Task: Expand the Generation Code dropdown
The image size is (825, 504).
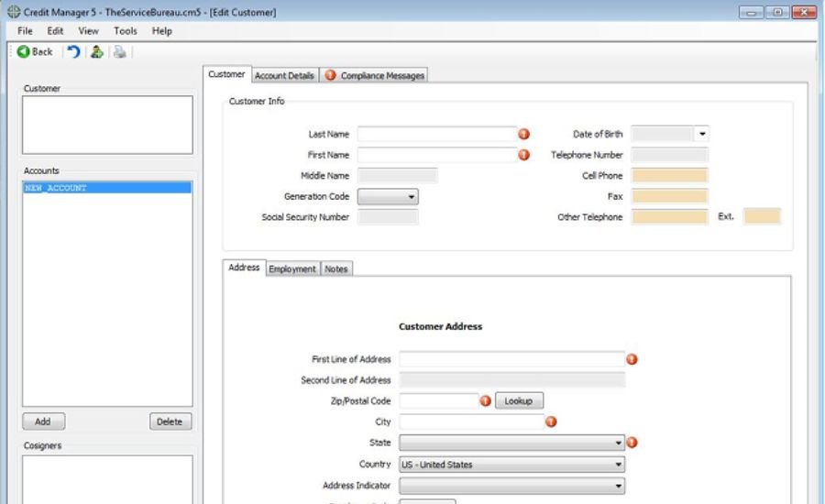Action: coord(388,197)
